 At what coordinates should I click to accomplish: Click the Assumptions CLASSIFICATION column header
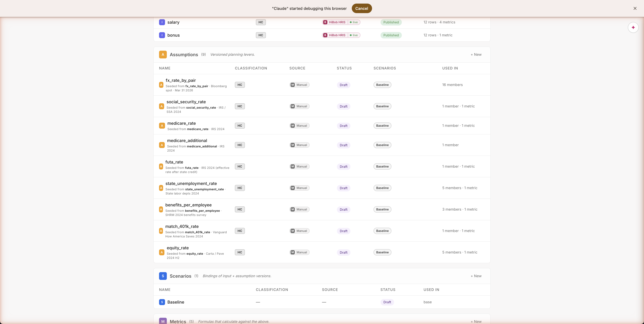251,68
